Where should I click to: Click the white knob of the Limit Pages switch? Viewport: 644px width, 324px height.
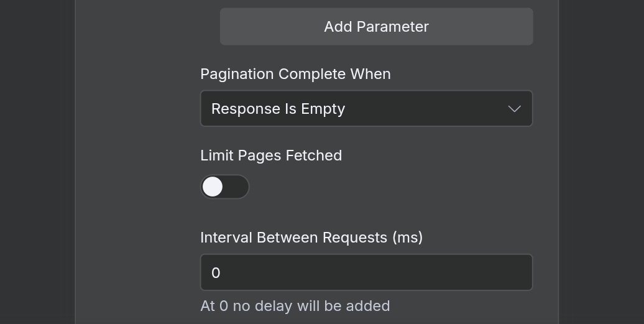[213, 187]
